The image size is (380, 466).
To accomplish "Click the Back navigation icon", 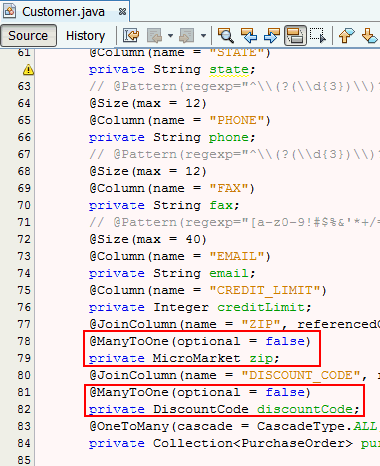I will pos(154,35).
